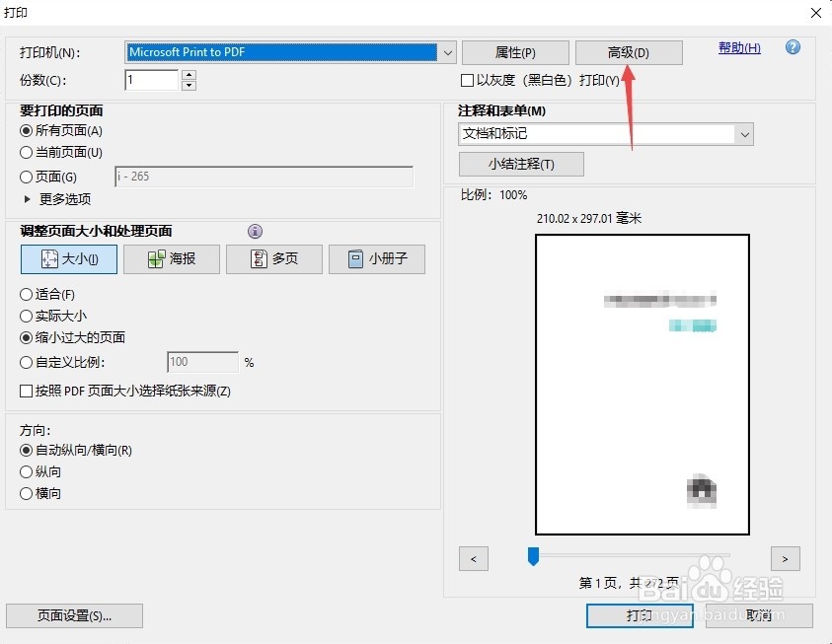Open the printer selection dropdown
The width and height of the screenshot is (832, 644).
[x=447, y=51]
